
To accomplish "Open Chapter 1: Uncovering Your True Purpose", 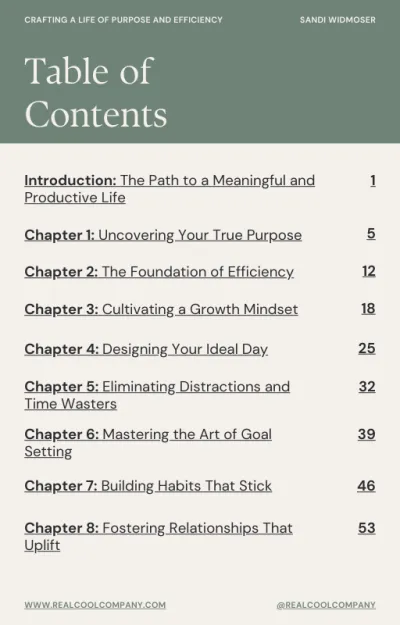I will 163,235.
